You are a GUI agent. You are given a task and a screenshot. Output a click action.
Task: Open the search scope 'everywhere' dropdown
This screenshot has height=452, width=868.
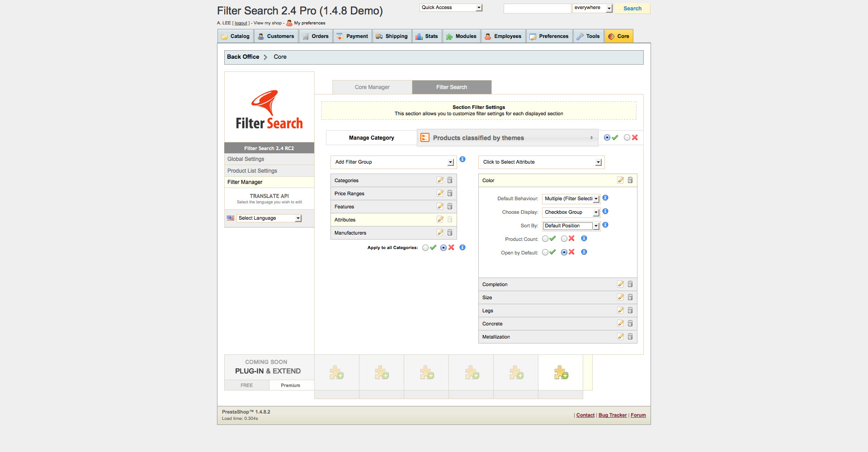(x=592, y=8)
